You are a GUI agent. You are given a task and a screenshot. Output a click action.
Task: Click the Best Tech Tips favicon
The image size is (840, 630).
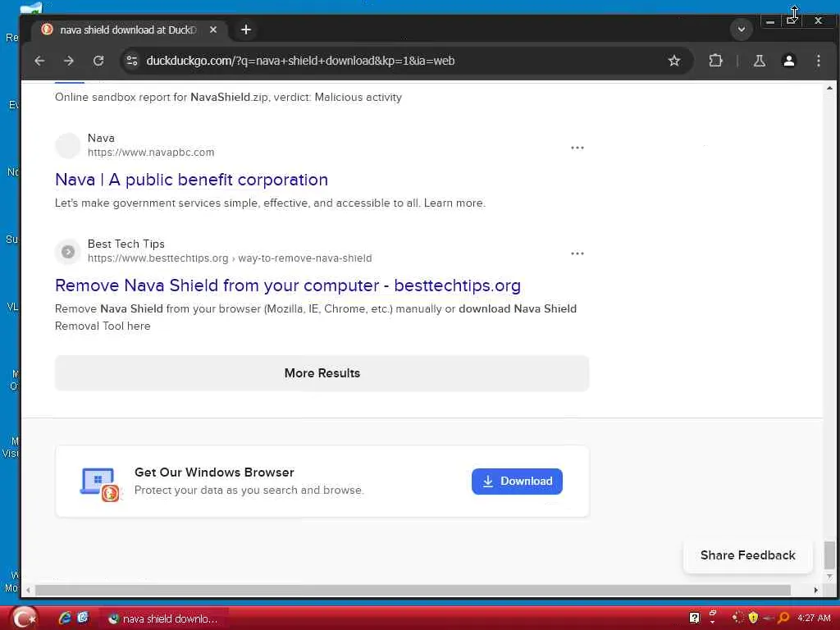click(68, 251)
